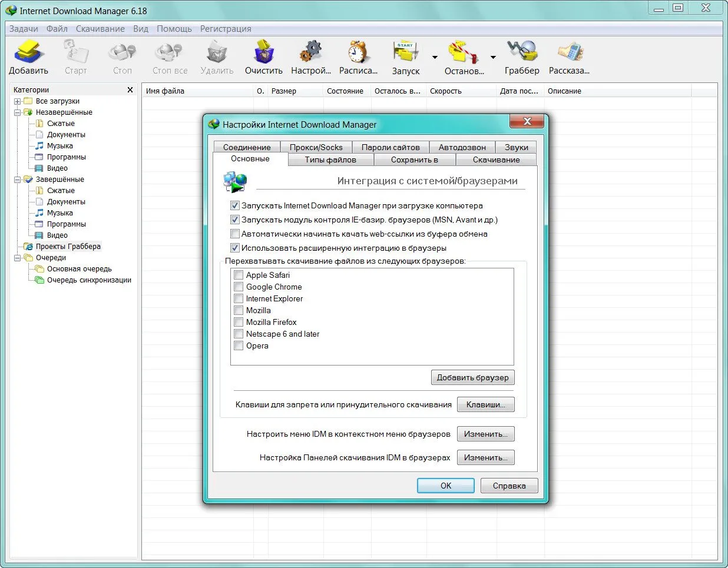
Task: Sort downloads by Размер column header
Action: pos(296,91)
